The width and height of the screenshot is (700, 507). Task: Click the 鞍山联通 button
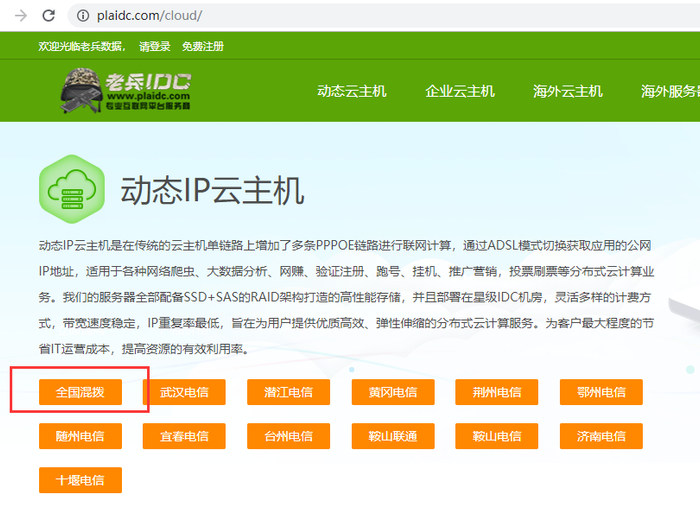(393, 436)
